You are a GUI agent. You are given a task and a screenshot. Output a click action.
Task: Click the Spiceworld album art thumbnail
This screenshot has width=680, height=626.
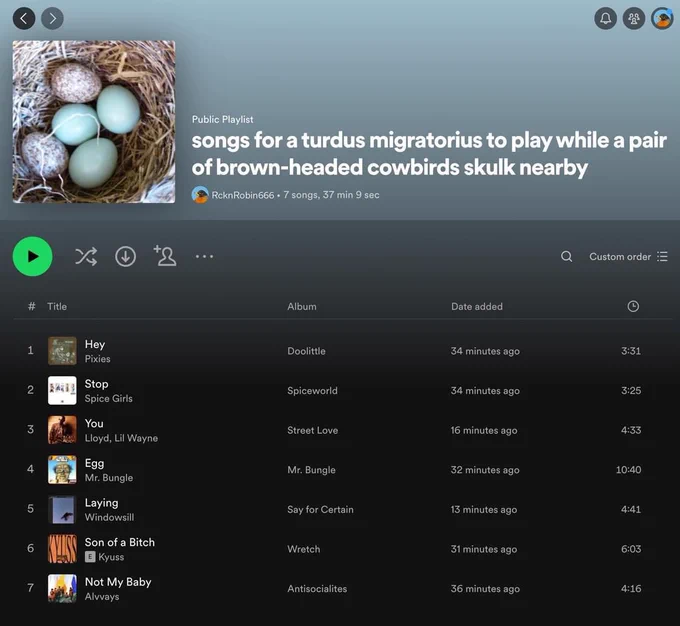coord(62,390)
